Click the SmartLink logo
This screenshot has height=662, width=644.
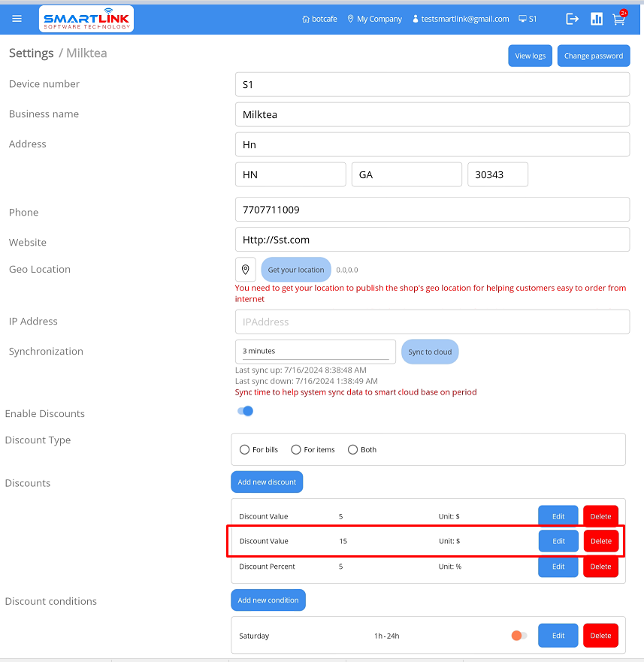(x=86, y=19)
